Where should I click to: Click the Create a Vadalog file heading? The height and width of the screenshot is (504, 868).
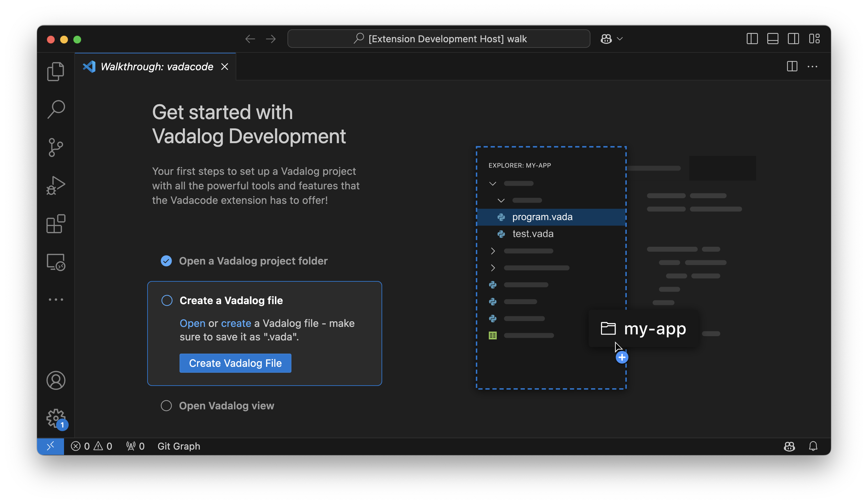[x=231, y=300]
